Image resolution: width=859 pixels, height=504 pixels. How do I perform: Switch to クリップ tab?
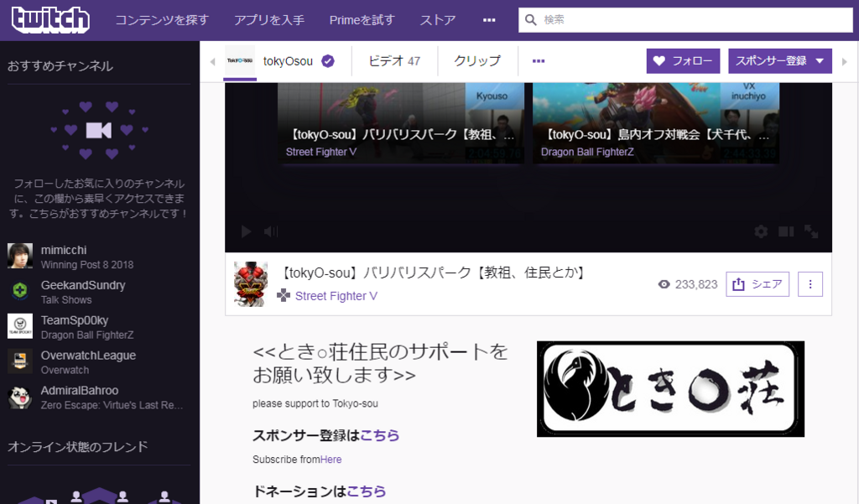(476, 61)
